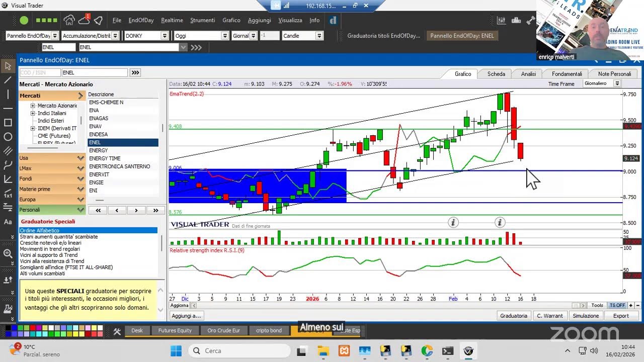Jump to first item with double-left arrow
Image resolution: width=644 pixels, height=362 pixels.
point(98,210)
